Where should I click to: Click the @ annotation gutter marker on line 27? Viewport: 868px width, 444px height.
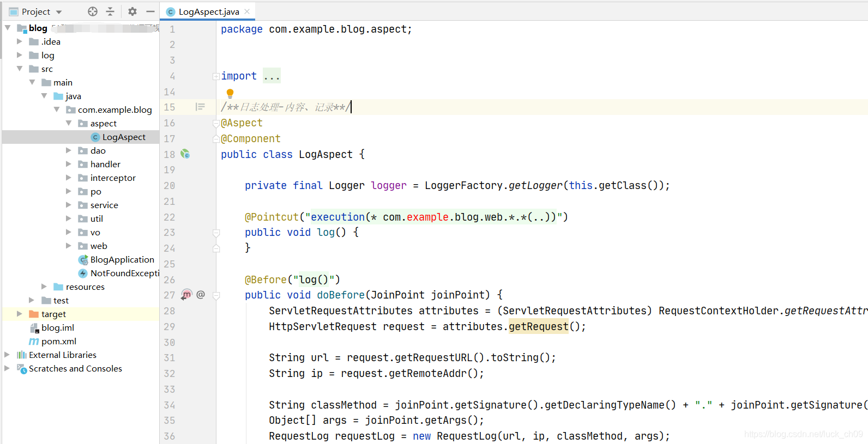pos(201,295)
